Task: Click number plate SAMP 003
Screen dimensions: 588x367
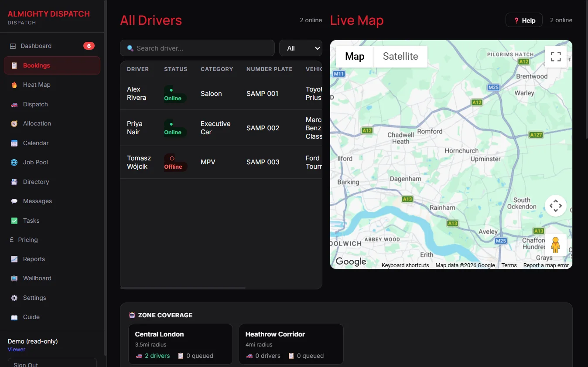Action: tap(263, 162)
